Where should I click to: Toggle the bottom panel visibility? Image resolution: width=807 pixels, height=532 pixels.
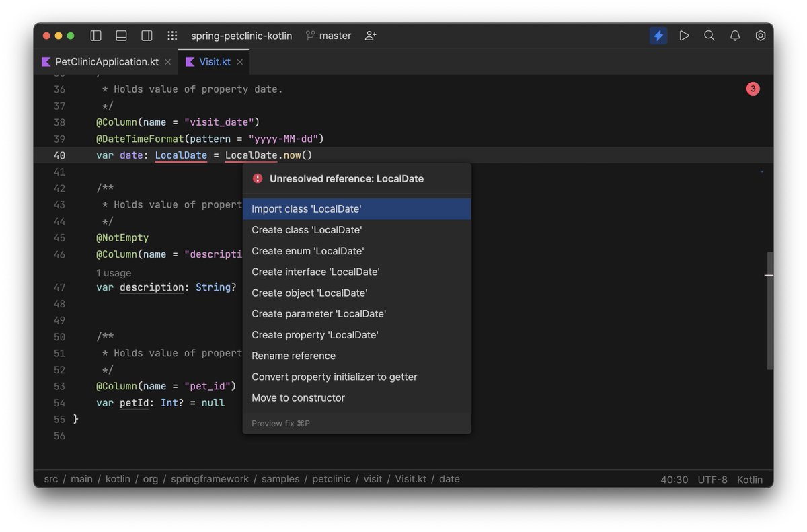pos(121,35)
